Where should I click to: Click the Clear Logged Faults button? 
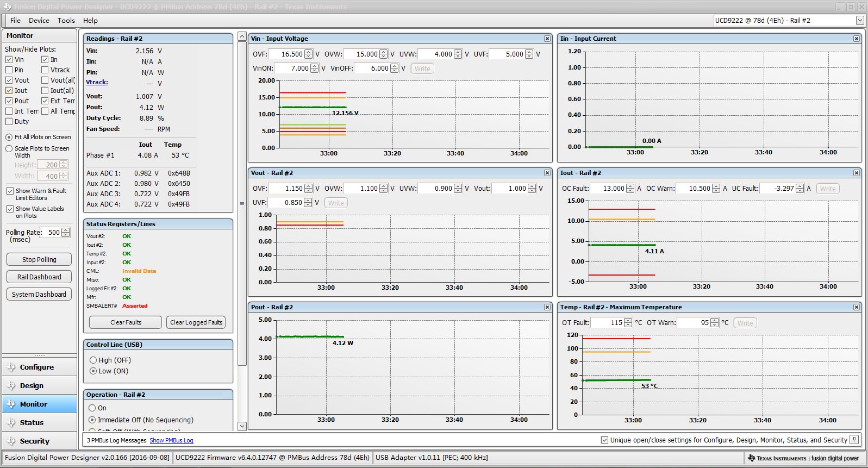coord(196,322)
